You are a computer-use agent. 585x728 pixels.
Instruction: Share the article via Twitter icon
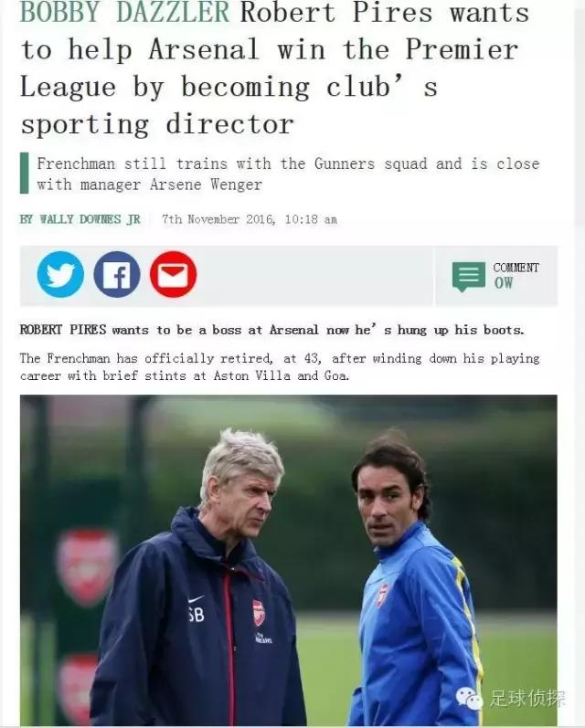(60, 274)
